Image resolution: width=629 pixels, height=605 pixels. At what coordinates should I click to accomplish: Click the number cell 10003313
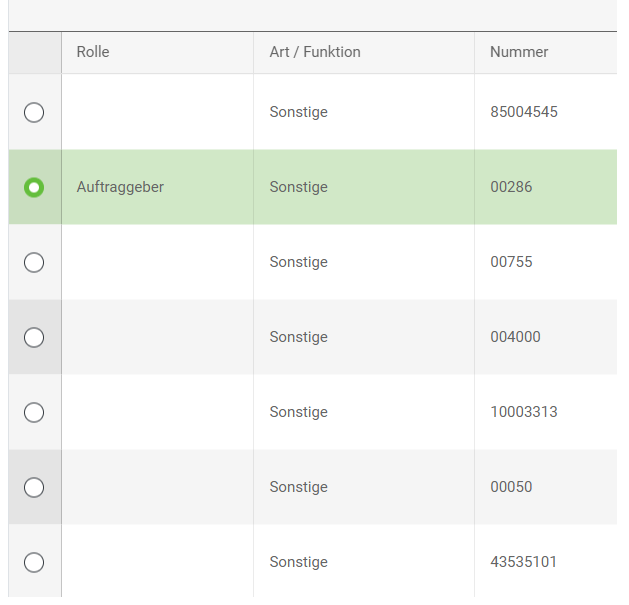(x=524, y=412)
